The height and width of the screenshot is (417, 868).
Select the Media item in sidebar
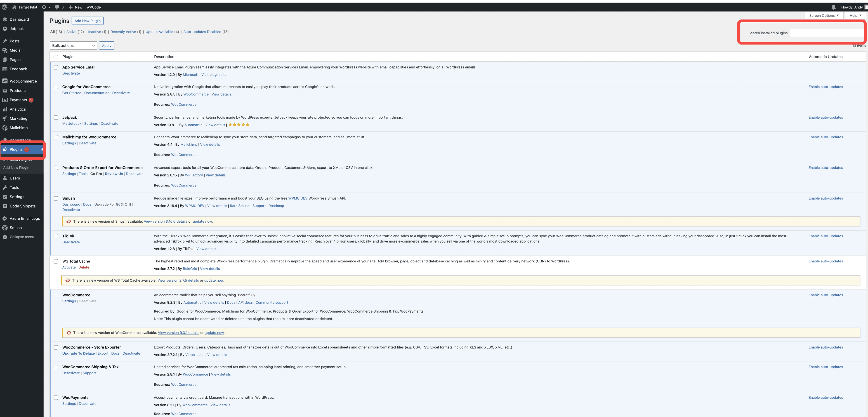[15, 50]
